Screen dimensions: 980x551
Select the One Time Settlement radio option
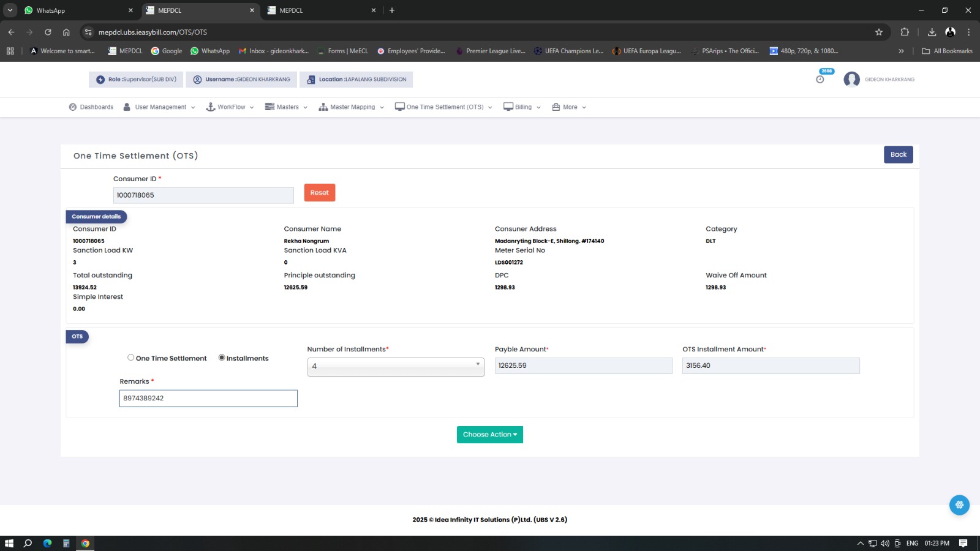pos(131,358)
